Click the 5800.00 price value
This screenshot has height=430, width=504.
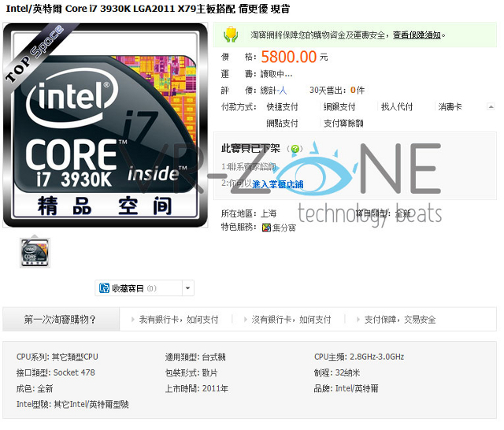(289, 57)
